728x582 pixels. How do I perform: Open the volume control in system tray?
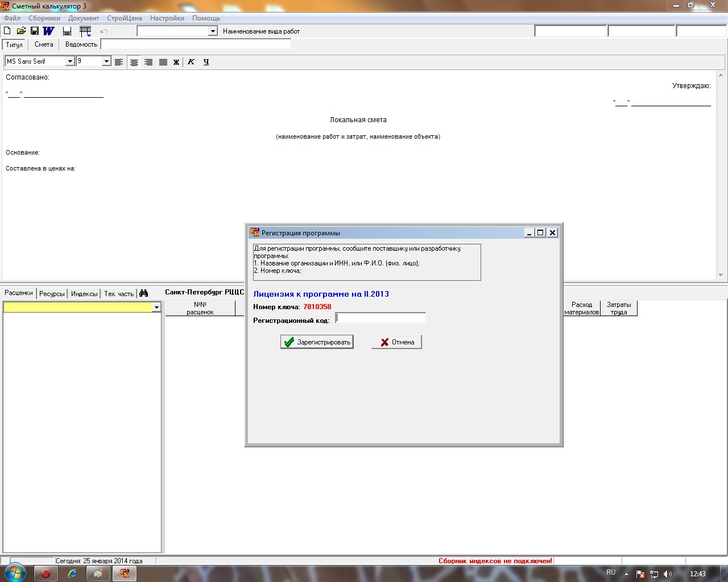(x=668, y=574)
